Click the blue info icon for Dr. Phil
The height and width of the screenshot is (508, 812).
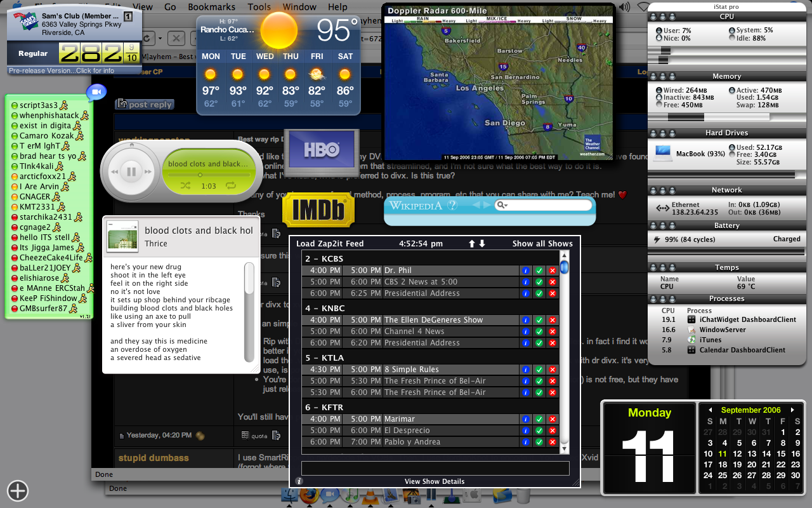[525, 271]
